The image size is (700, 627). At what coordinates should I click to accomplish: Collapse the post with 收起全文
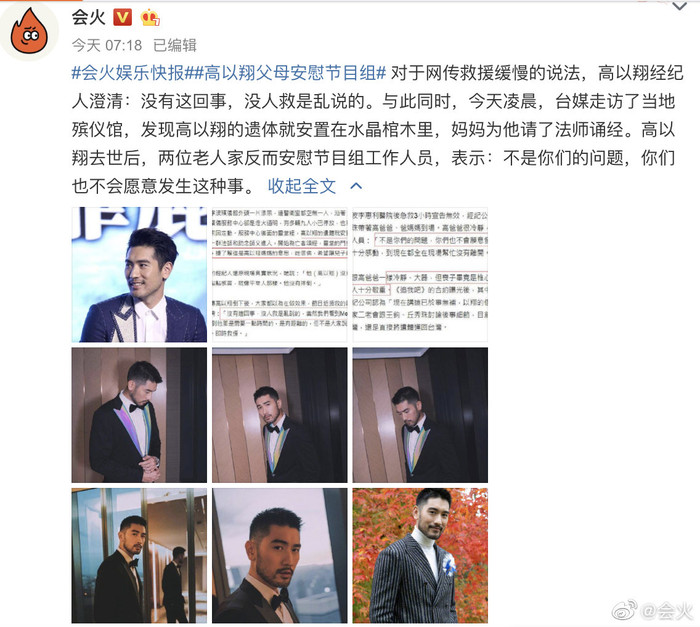tap(302, 186)
